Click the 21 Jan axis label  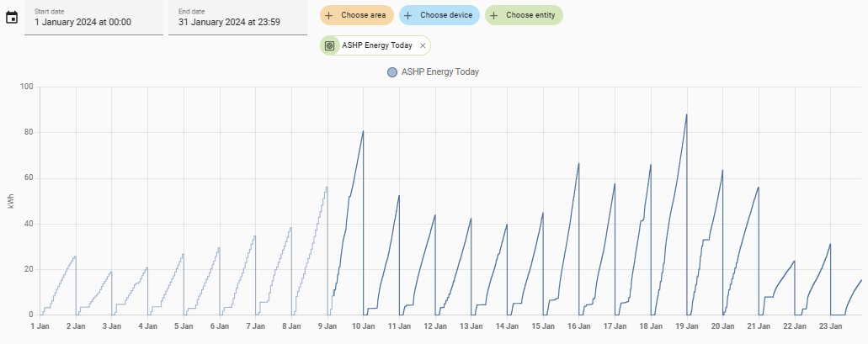pyautogui.click(x=759, y=326)
